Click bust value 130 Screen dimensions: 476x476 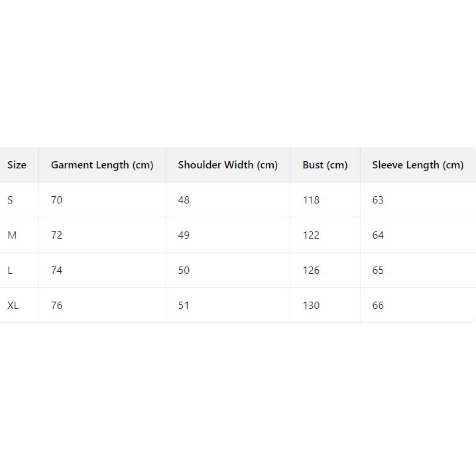pos(311,306)
